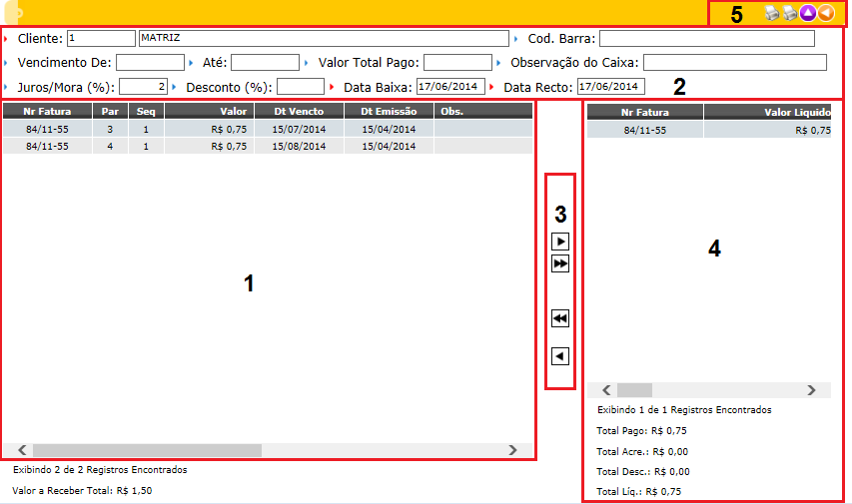Sort by the Dt Vencto column header

click(300, 112)
